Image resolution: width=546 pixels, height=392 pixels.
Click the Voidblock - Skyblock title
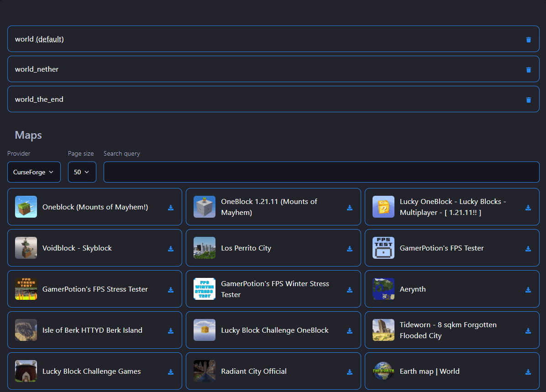click(77, 248)
